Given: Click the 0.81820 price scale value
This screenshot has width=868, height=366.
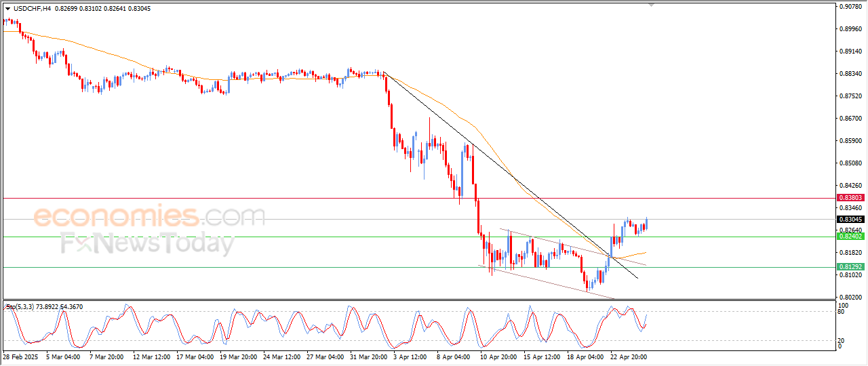Looking at the screenshot, I should (x=851, y=253).
